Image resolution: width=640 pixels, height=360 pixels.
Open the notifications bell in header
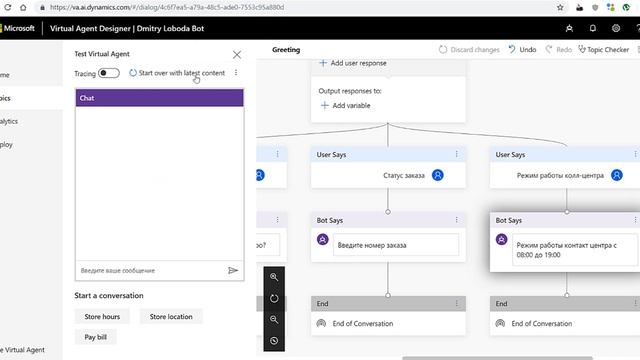(x=593, y=28)
